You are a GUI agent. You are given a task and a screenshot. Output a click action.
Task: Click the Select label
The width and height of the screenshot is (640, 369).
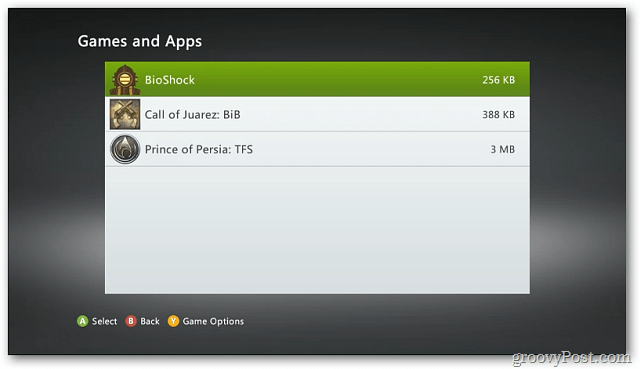[104, 321]
